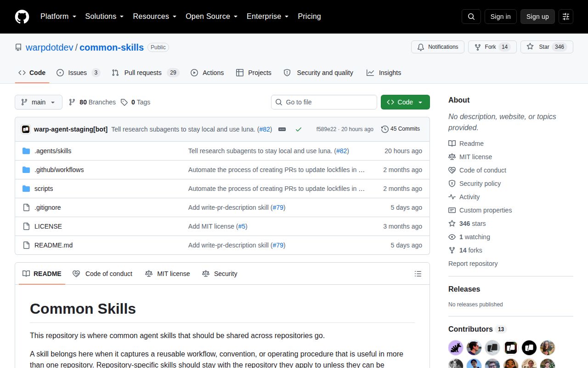588x368 pixels.
Task: Click the Pricing nav link
Action: click(309, 17)
